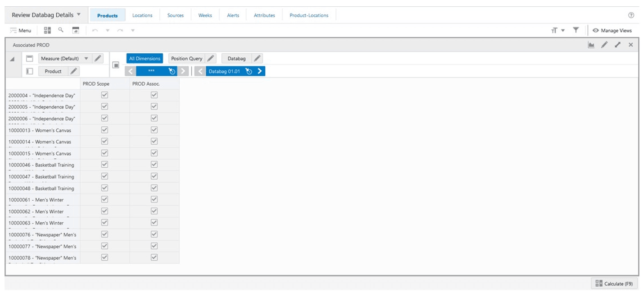This screenshot has height=294, width=644.
Task: Switch to the Locations tab
Action: pyautogui.click(x=142, y=15)
